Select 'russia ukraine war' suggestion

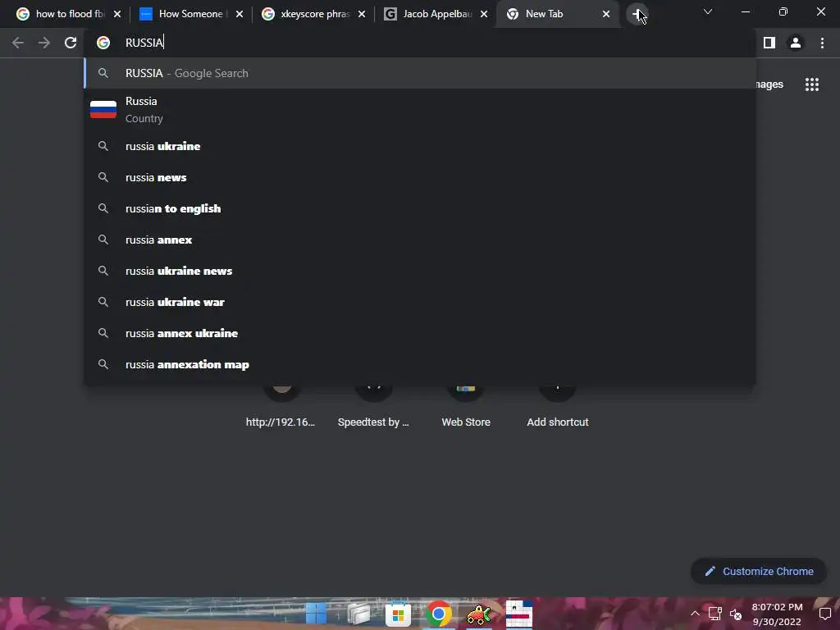coord(421,302)
